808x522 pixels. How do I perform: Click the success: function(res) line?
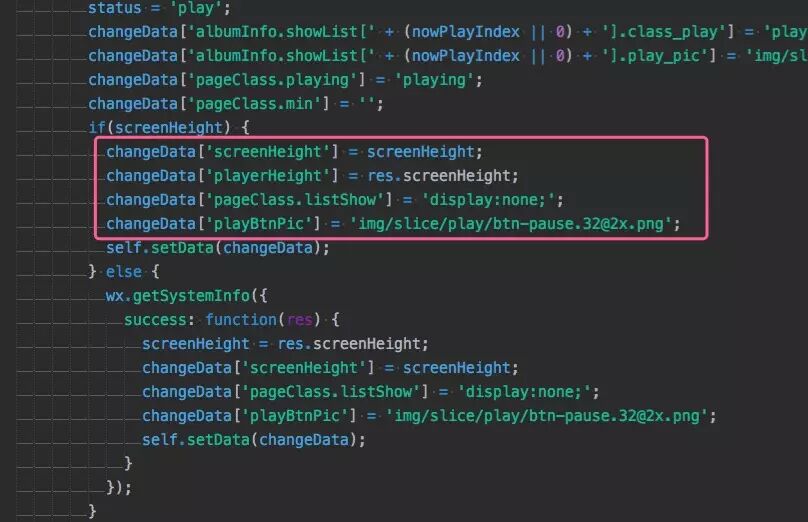pyautogui.click(x=232, y=320)
